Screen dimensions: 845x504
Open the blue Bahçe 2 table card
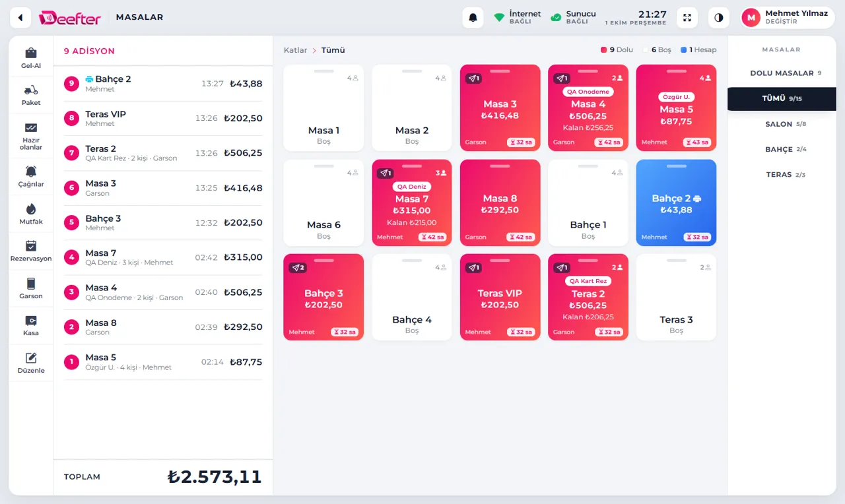[x=676, y=203]
